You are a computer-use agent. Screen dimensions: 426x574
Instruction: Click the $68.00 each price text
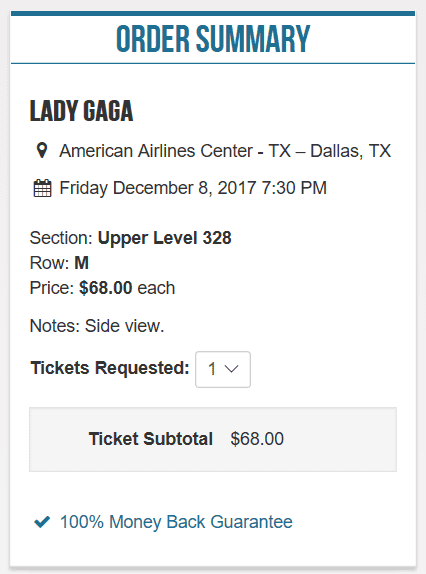(127, 288)
